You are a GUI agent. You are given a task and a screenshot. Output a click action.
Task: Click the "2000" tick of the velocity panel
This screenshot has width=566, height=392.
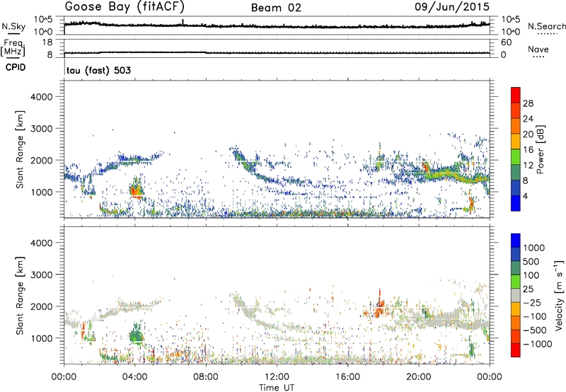(x=41, y=306)
